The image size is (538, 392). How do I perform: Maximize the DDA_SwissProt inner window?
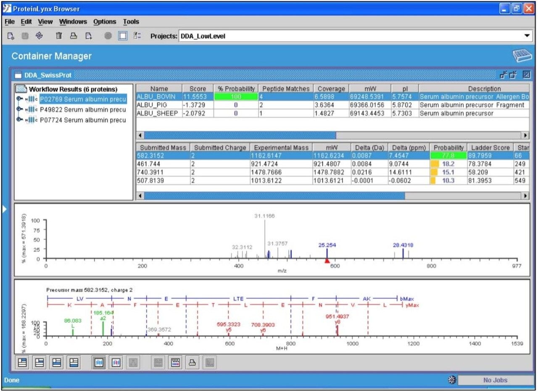(x=527, y=75)
